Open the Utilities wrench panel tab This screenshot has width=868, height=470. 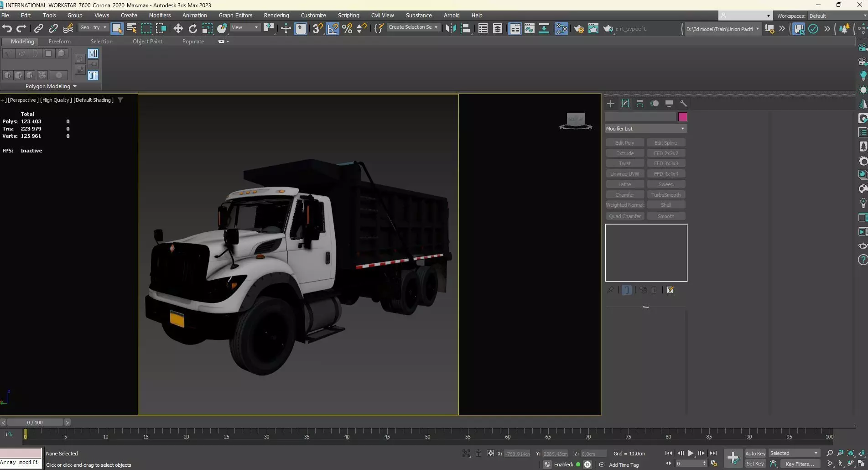(684, 104)
